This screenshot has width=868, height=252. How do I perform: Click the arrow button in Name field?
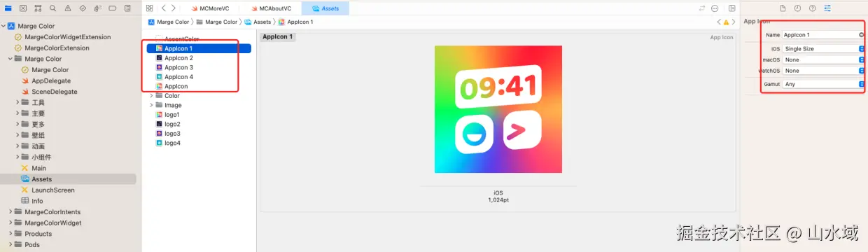click(x=861, y=34)
